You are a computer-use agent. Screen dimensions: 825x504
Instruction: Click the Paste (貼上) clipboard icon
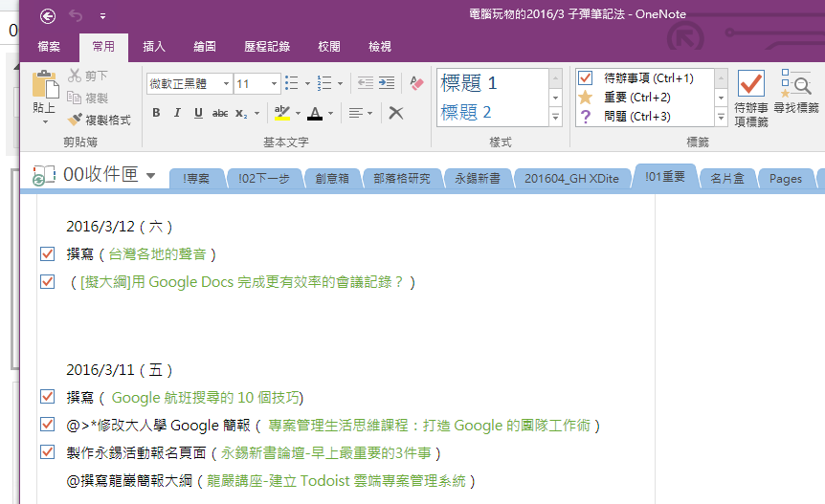(45, 85)
